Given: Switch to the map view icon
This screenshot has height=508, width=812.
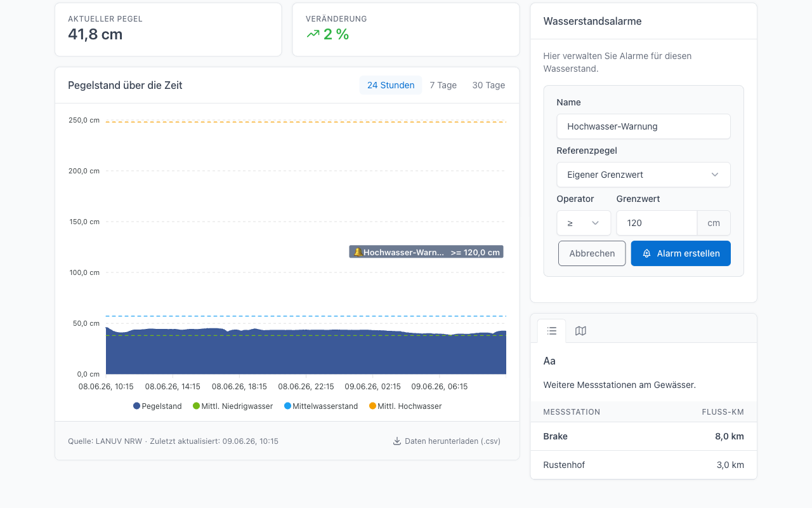Looking at the screenshot, I should 580,331.
